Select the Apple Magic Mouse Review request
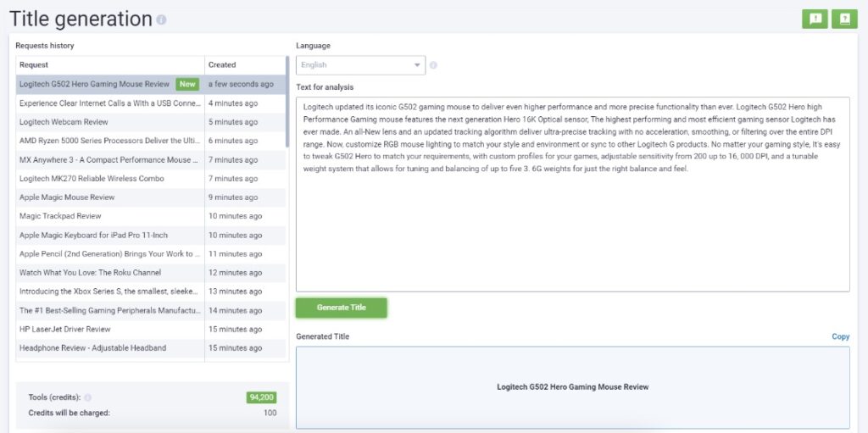868x433 pixels. (151, 197)
